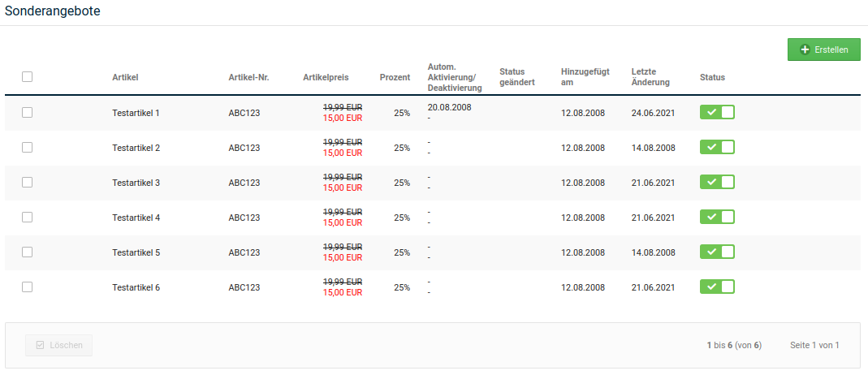Switch off the Testartikel 2 status toggle

(717, 148)
